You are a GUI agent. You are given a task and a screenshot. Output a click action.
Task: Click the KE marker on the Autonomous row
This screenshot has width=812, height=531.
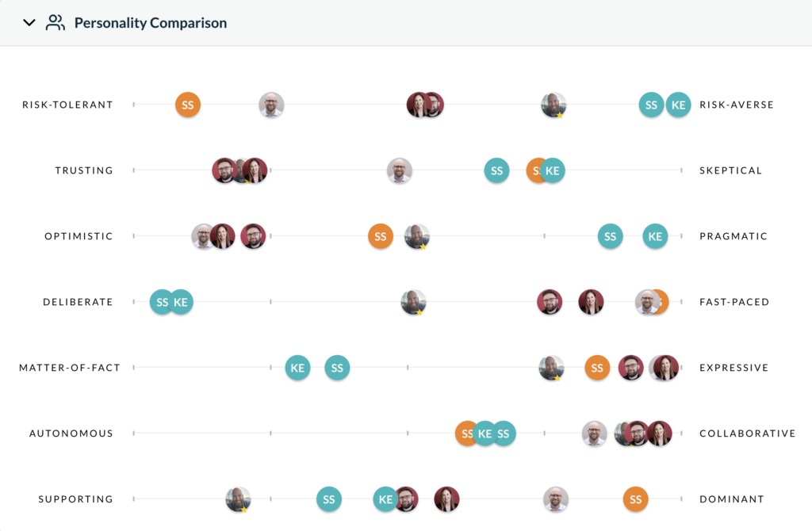(x=485, y=434)
